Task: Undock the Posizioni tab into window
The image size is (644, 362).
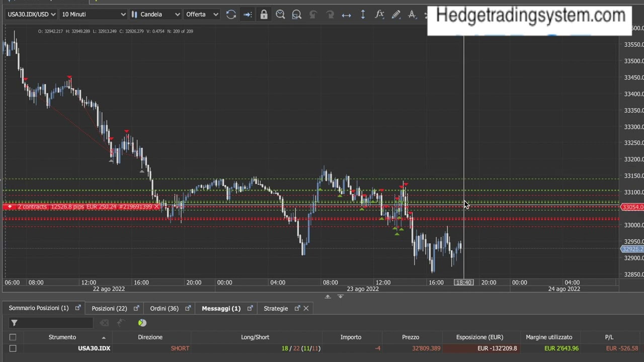Action: [x=136, y=308]
